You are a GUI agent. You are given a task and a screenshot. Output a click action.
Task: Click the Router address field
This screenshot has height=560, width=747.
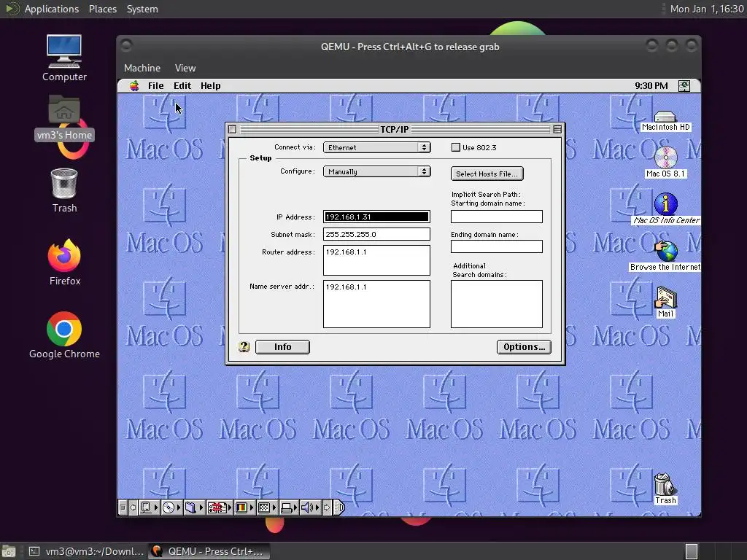[x=376, y=260]
